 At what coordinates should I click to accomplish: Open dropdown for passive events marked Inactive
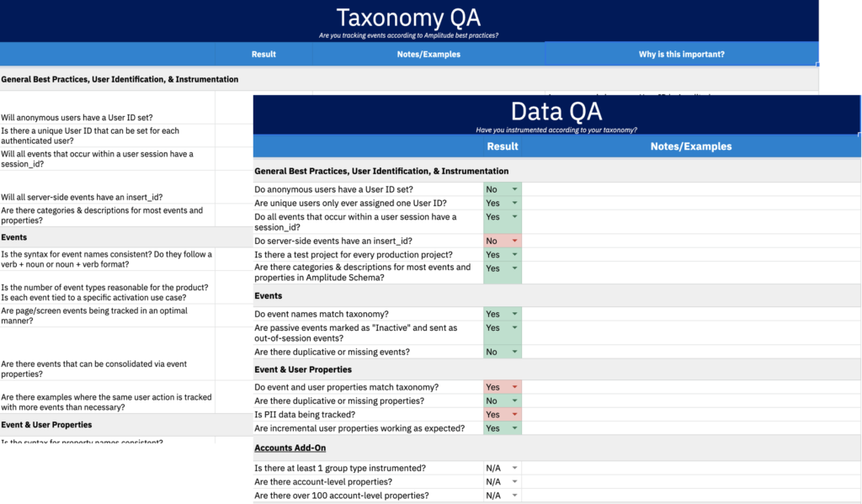tap(514, 327)
